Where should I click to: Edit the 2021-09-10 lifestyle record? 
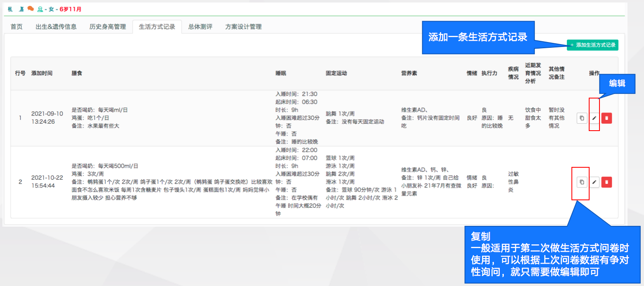(594, 118)
